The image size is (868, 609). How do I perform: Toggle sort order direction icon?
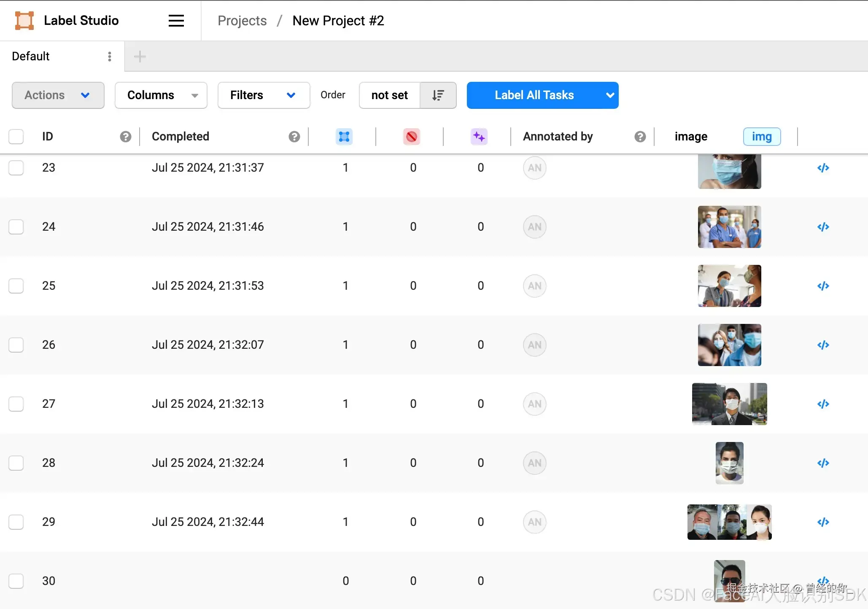tap(438, 95)
